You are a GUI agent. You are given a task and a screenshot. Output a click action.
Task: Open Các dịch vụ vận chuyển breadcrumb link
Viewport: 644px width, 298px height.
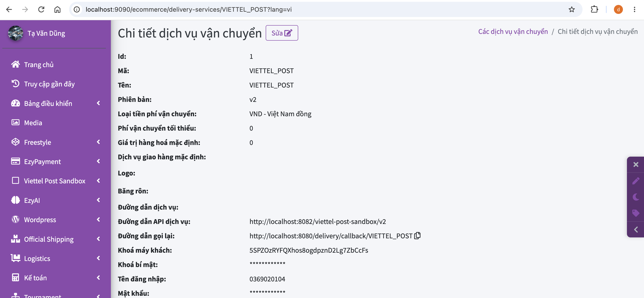click(513, 31)
